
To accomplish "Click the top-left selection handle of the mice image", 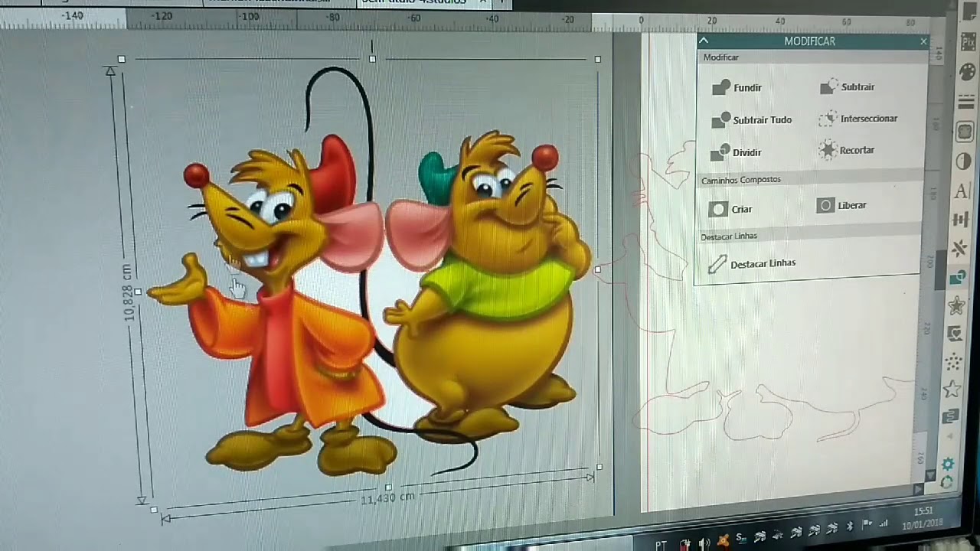I will click(122, 59).
